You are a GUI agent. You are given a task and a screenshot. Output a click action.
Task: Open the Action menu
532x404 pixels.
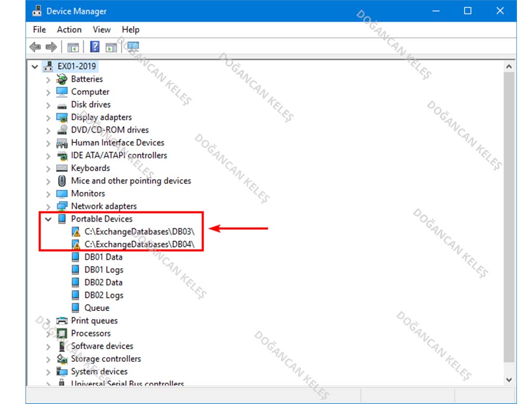click(69, 30)
